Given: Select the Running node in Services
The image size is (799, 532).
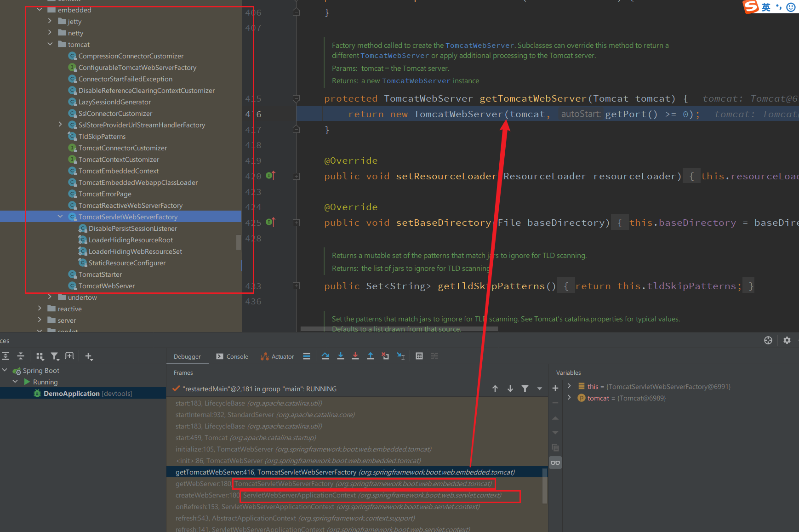Looking at the screenshot, I should click(45, 382).
